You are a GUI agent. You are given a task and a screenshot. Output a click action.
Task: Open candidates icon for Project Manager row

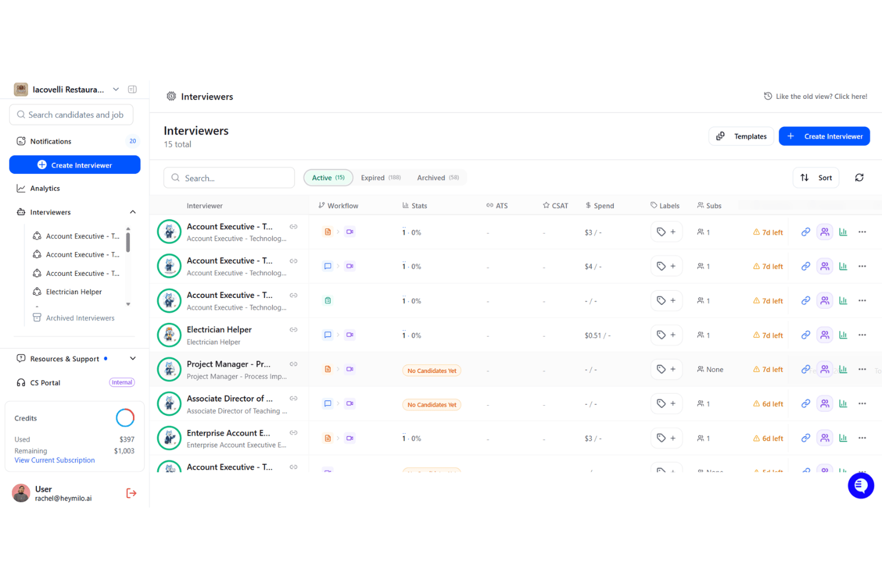pos(824,369)
